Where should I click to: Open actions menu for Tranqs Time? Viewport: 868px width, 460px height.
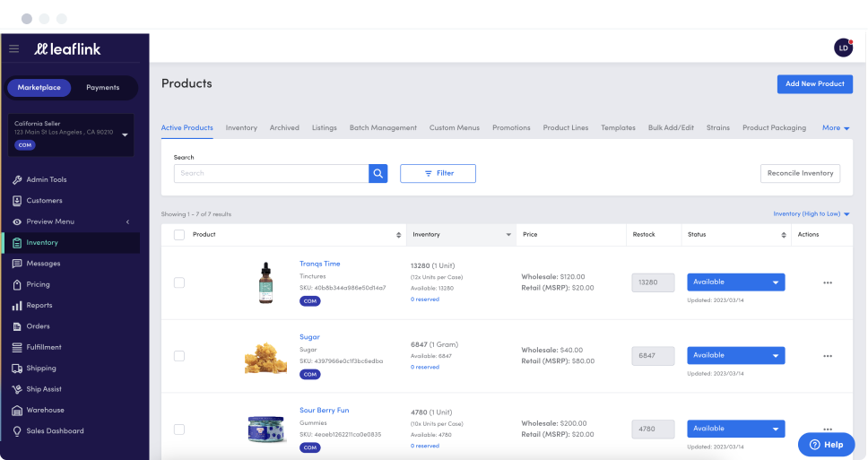(x=828, y=282)
